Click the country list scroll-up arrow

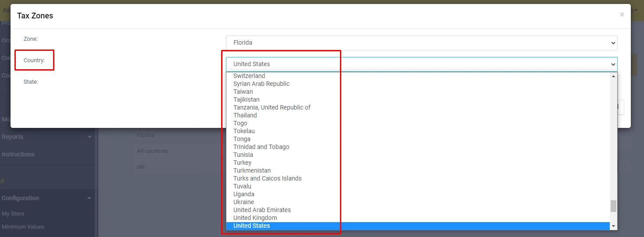click(613, 76)
